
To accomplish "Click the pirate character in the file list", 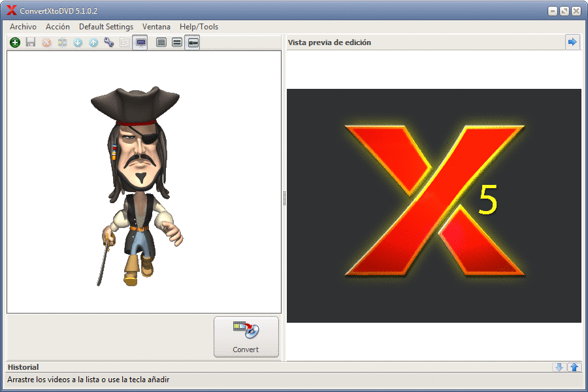I will point(137,186).
